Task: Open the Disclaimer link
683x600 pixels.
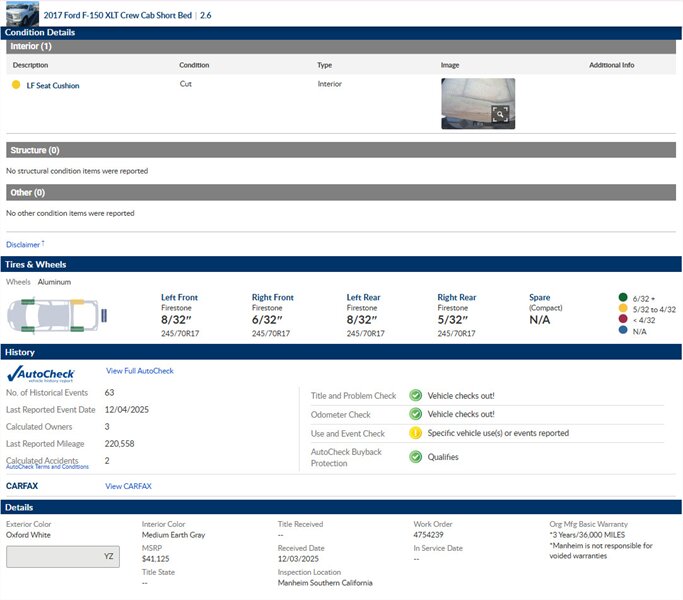Action: point(24,244)
